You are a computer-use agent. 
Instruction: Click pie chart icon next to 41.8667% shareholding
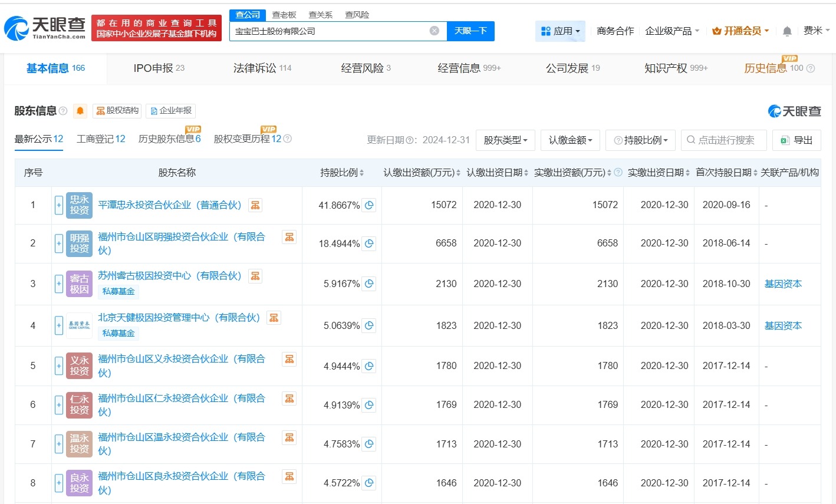point(369,205)
